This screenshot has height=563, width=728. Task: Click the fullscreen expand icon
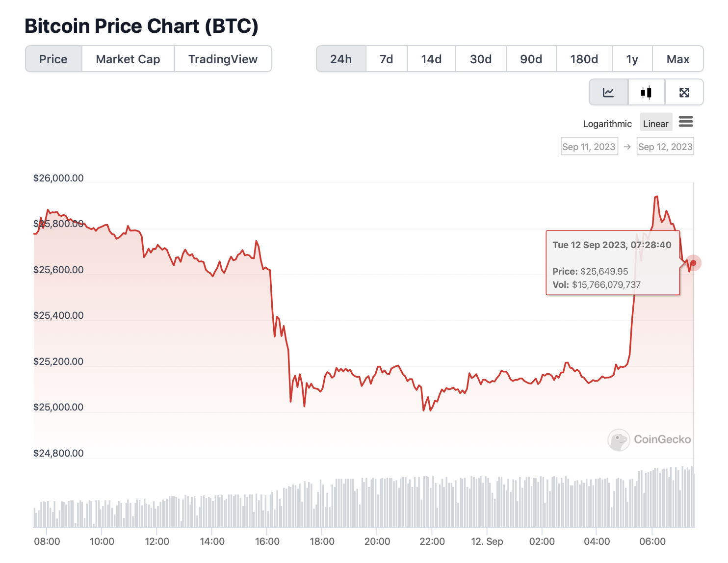tap(684, 92)
